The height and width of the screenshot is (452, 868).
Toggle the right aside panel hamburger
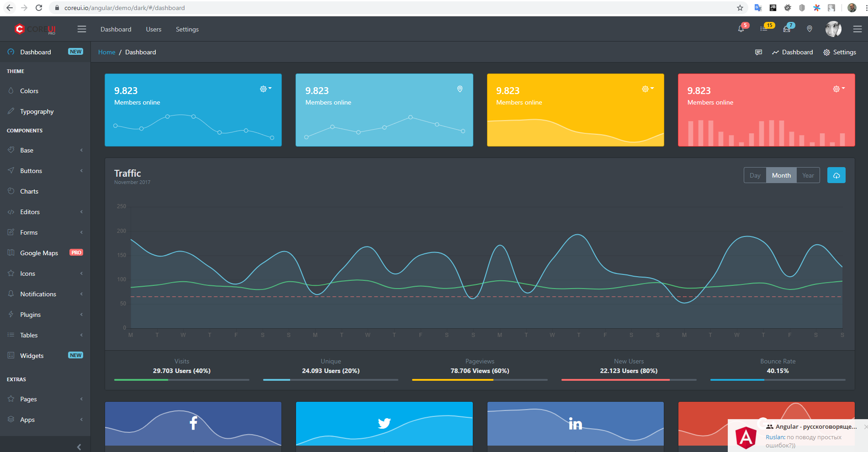click(x=857, y=29)
